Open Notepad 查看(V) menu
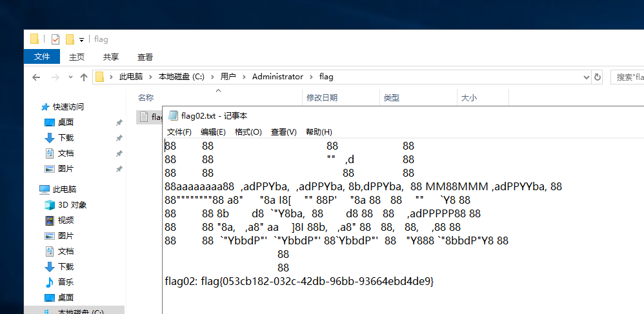The width and height of the screenshot is (644, 314). pyautogui.click(x=284, y=132)
